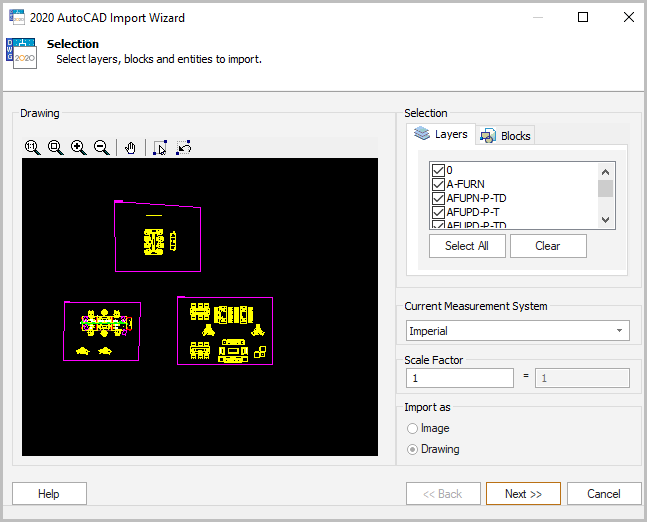Screen dimensions: 647x522
Task: Click the Scale Factor right result field
Action: pos(582,378)
